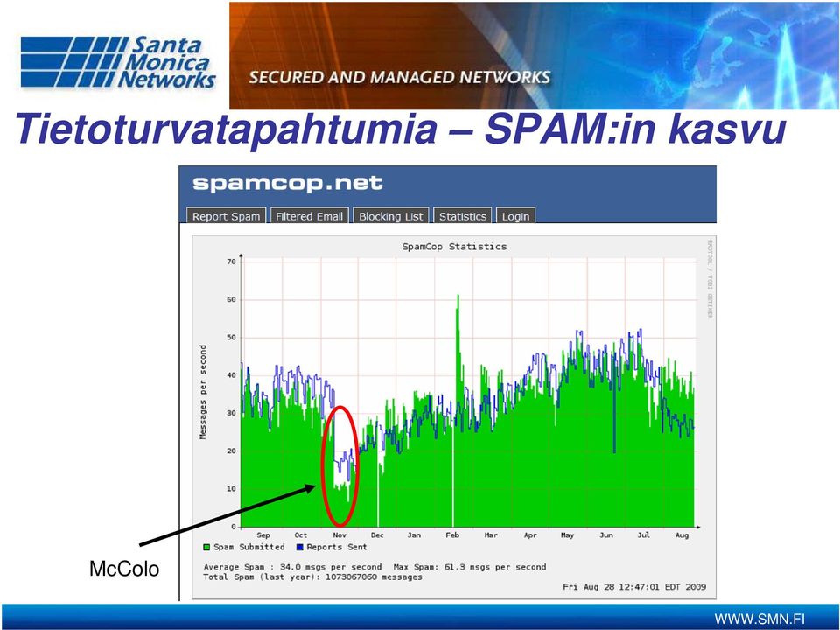The width and height of the screenshot is (840, 630).
Task: Click the 'SECURED AND MANAGED NETWORKS' banner text
Action: pos(400,77)
